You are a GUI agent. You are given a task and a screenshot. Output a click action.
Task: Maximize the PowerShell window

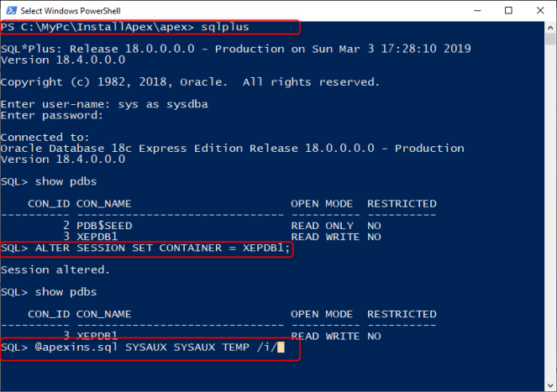[x=508, y=9]
